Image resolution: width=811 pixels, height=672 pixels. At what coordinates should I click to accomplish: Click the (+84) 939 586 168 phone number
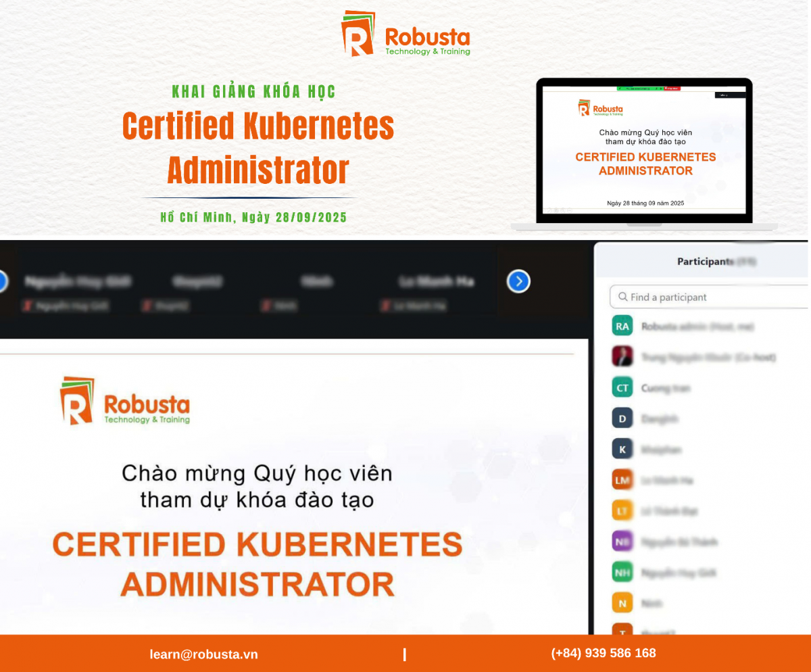(x=603, y=653)
